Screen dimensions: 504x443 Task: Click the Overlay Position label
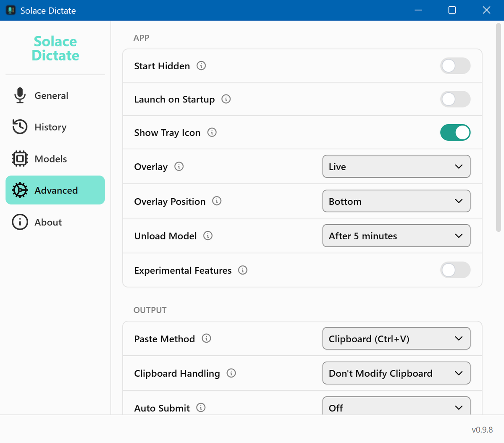[x=170, y=202]
